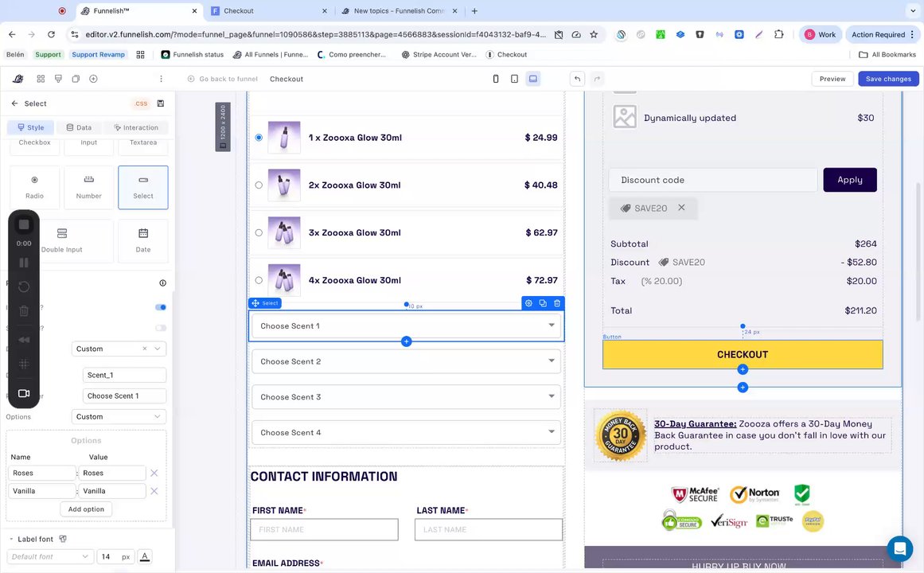Switch to desktop device preview icon

click(x=532, y=79)
